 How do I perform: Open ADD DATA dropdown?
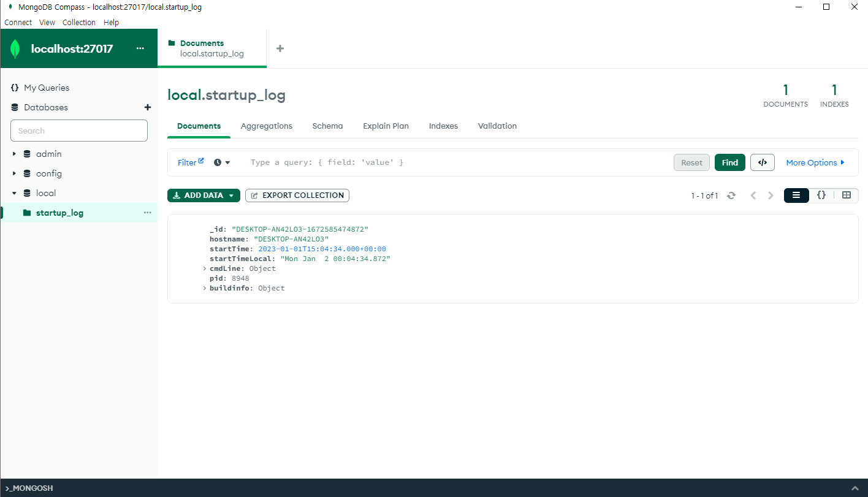204,195
